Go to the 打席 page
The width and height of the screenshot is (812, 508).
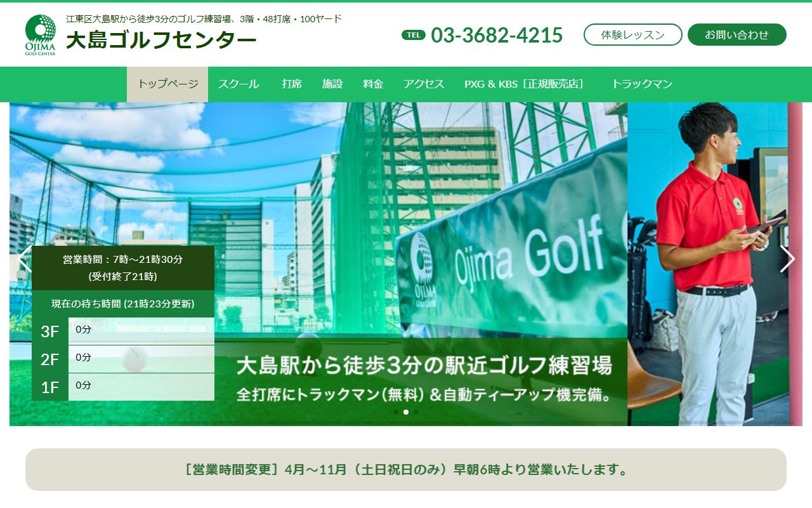(292, 84)
